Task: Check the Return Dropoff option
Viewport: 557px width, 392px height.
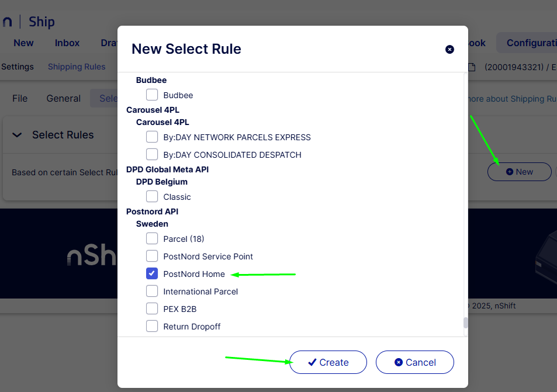Action: (152, 326)
